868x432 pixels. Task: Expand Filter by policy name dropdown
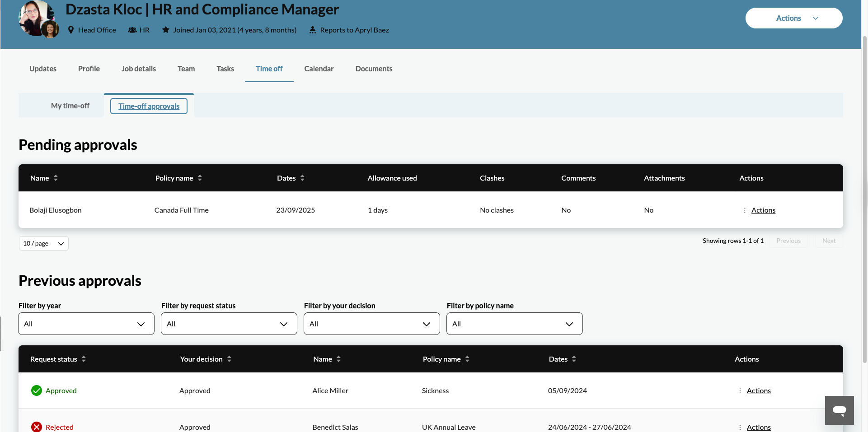(x=514, y=324)
